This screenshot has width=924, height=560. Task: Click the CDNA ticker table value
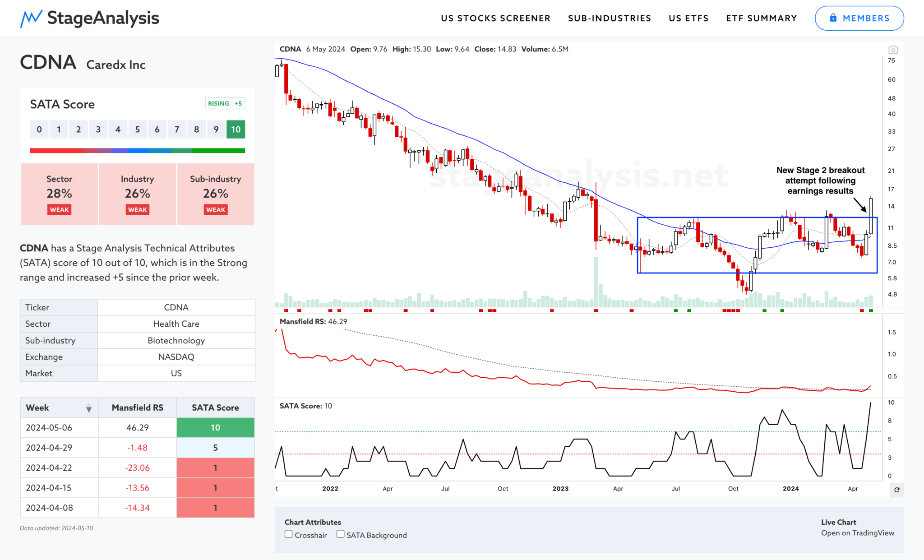[x=176, y=307]
